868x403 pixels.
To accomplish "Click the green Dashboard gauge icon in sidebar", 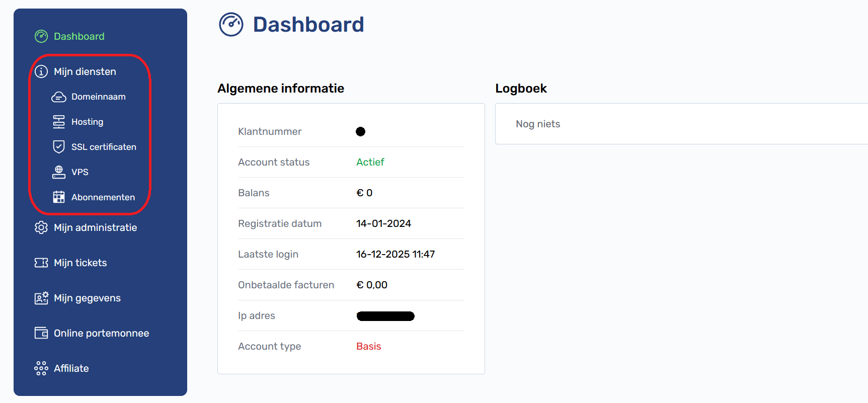I will (x=41, y=36).
